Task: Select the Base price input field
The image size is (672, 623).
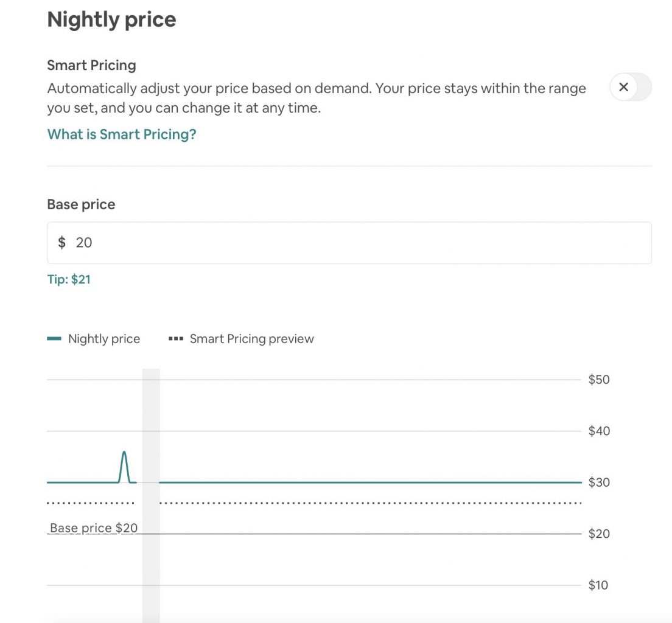Action: (350, 242)
